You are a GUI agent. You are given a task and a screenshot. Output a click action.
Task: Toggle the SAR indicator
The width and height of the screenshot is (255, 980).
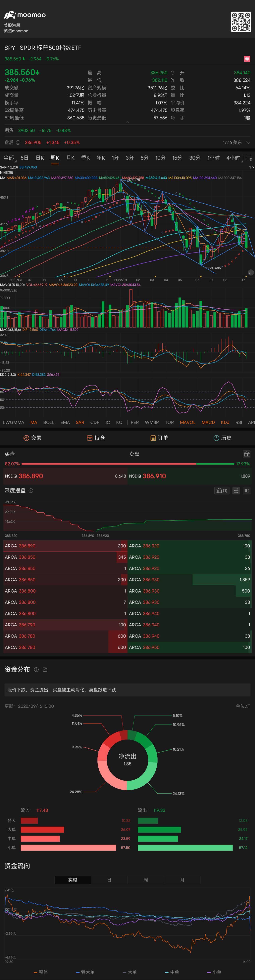[x=80, y=422]
